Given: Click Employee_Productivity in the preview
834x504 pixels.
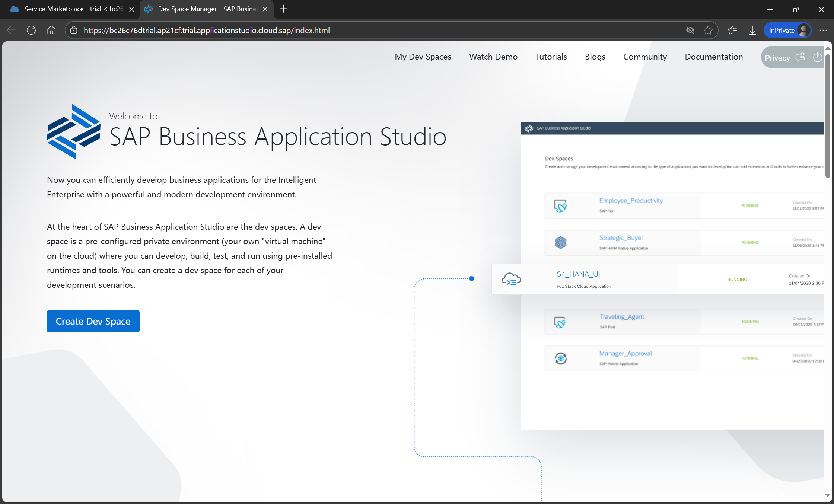Looking at the screenshot, I should coord(631,201).
